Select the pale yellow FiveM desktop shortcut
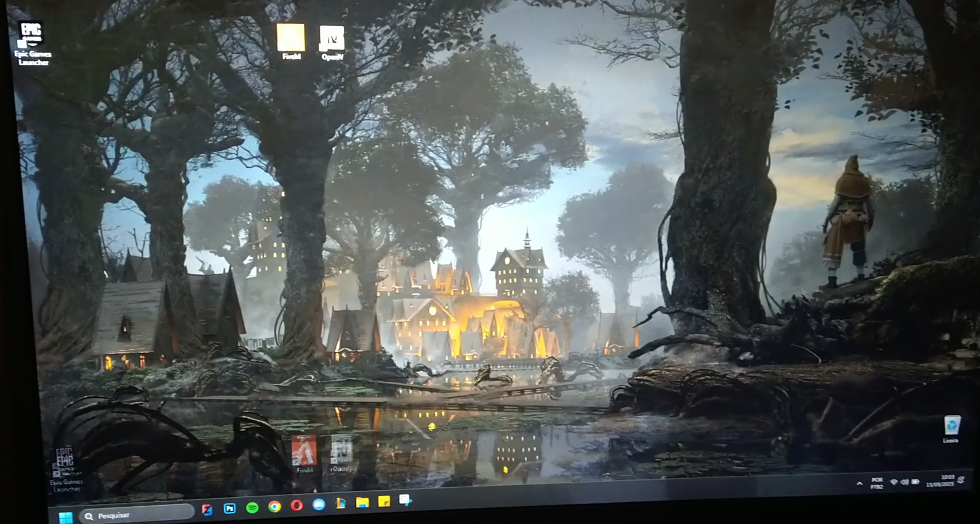 point(291,41)
